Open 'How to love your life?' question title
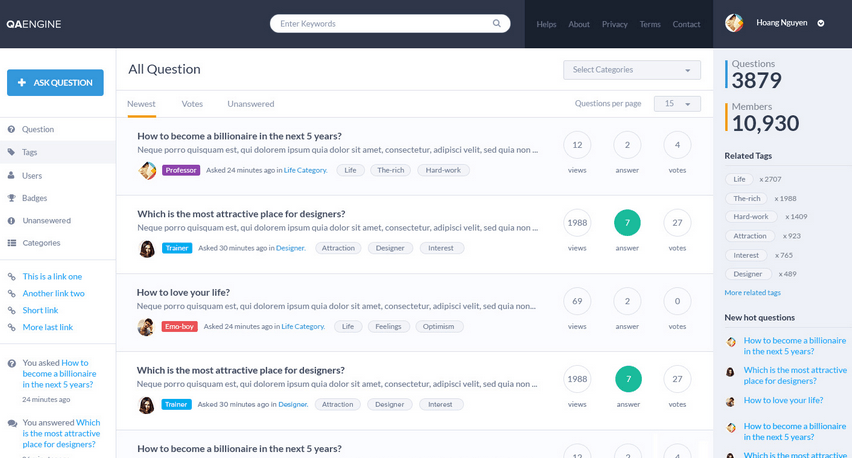852x458 pixels. click(x=183, y=292)
